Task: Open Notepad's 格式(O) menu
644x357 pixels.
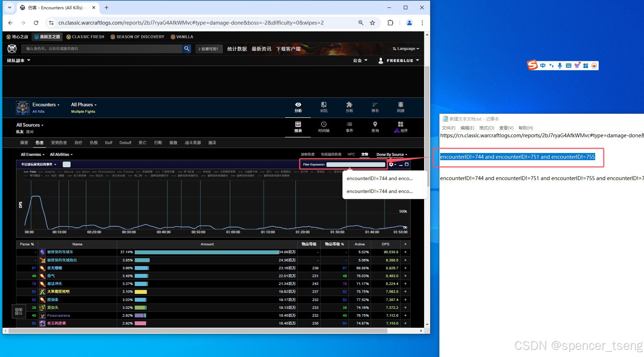Action: pos(486,128)
